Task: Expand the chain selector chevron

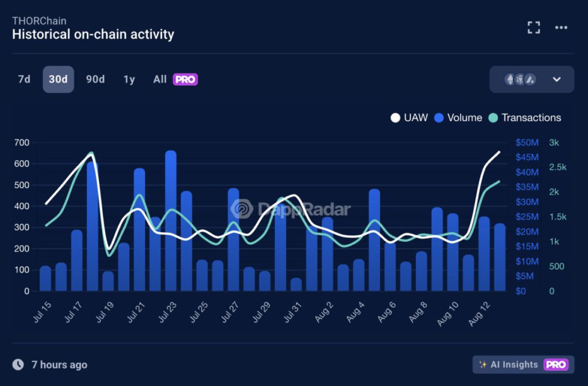Action: (556, 79)
